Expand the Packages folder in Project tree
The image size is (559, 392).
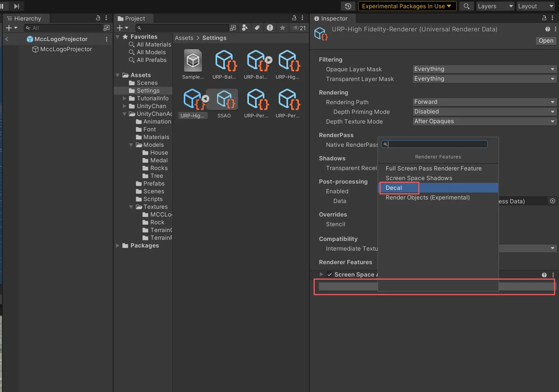click(117, 246)
